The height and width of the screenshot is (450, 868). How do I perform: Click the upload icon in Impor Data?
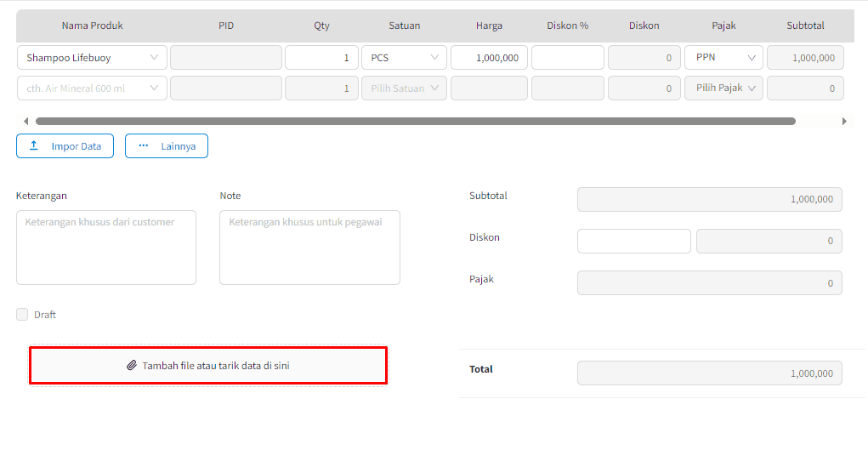point(34,145)
